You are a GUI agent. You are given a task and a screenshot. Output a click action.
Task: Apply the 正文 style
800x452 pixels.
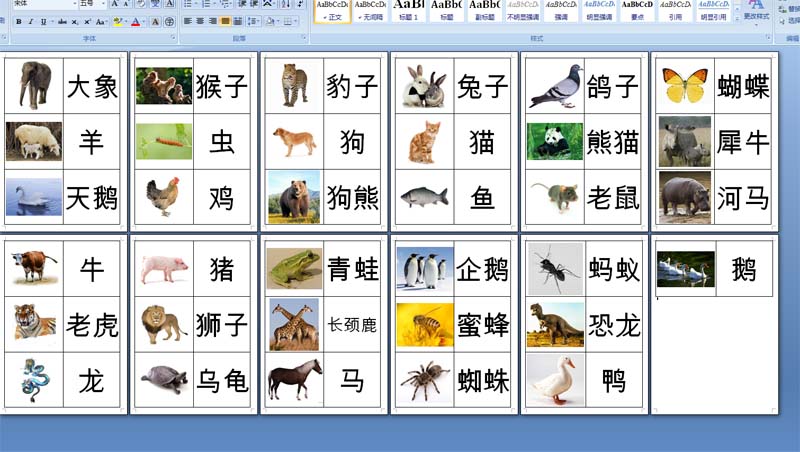coord(332,11)
